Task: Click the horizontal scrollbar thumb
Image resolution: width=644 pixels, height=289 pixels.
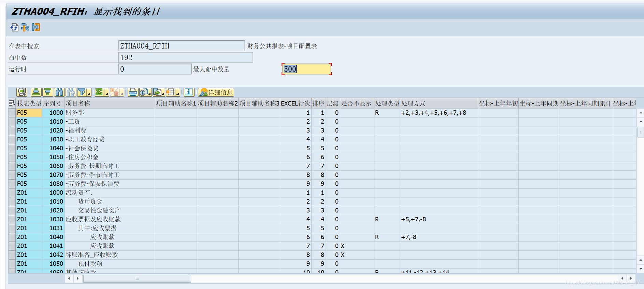Action: [137, 278]
